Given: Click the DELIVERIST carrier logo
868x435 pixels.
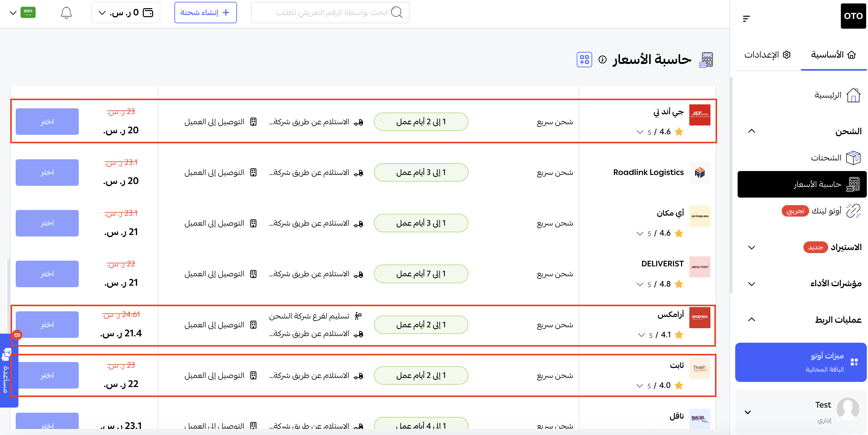Looking at the screenshot, I should click(x=700, y=267).
